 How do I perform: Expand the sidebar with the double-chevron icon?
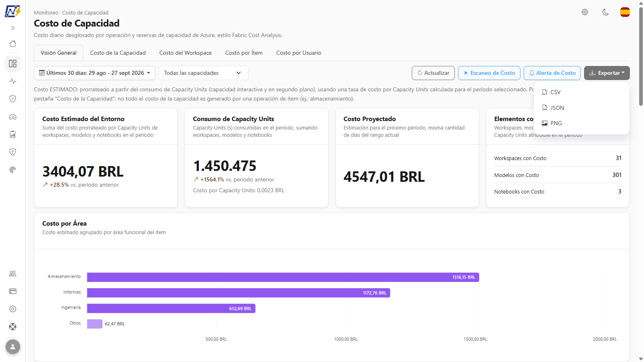point(13,28)
